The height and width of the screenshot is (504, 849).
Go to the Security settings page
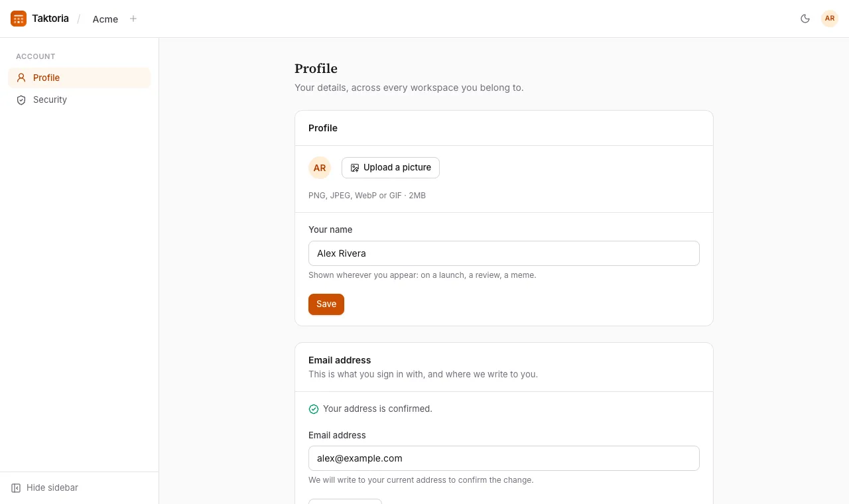coord(80,99)
